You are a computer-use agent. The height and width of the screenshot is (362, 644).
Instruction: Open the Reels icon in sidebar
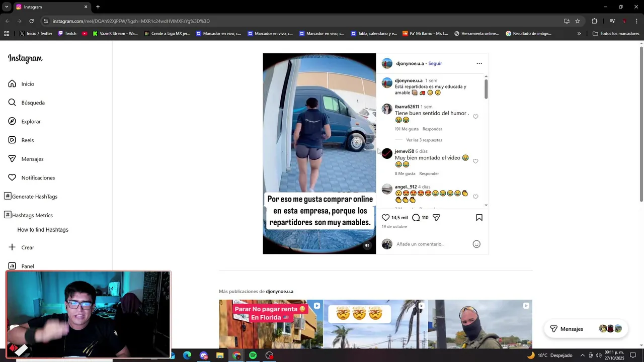pos(12,140)
